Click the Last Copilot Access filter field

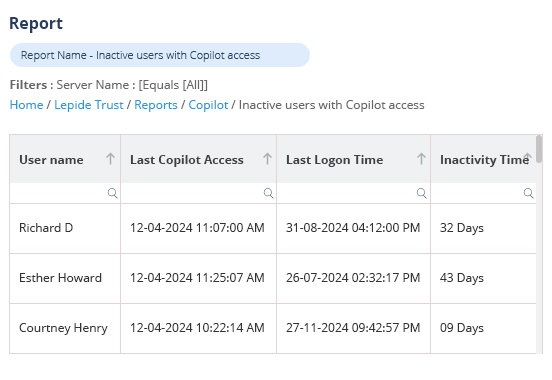[199, 193]
